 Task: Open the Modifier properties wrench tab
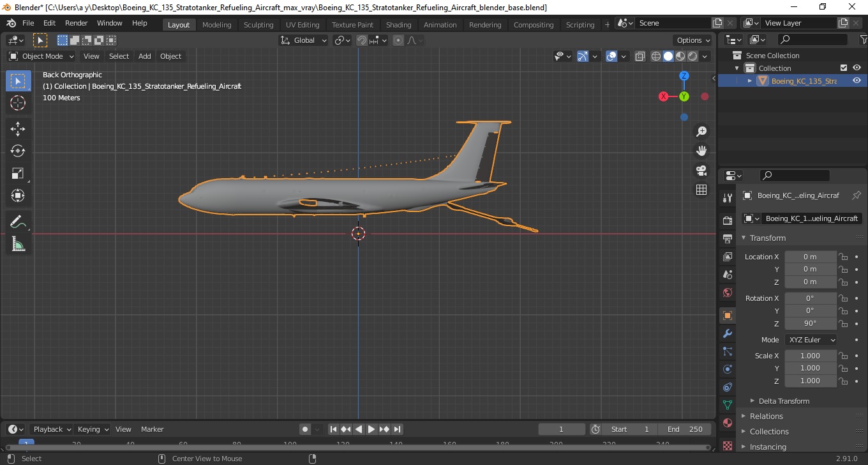tap(728, 333)
